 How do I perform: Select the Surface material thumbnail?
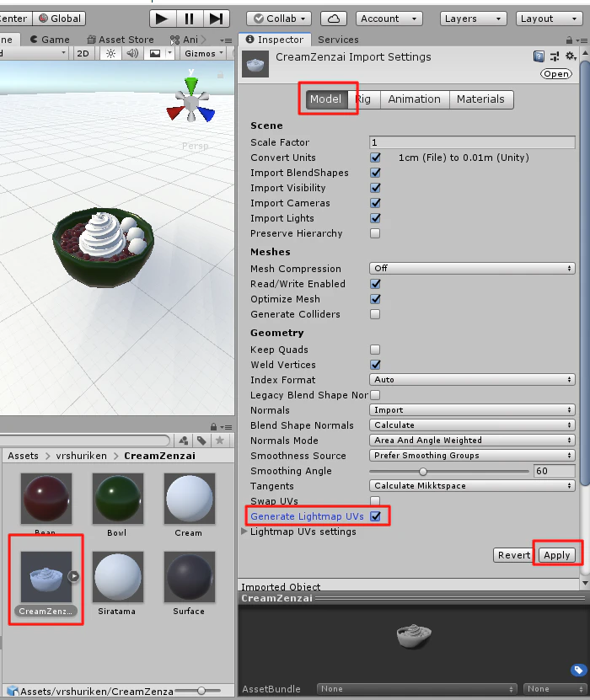click(x=190, y=577)
